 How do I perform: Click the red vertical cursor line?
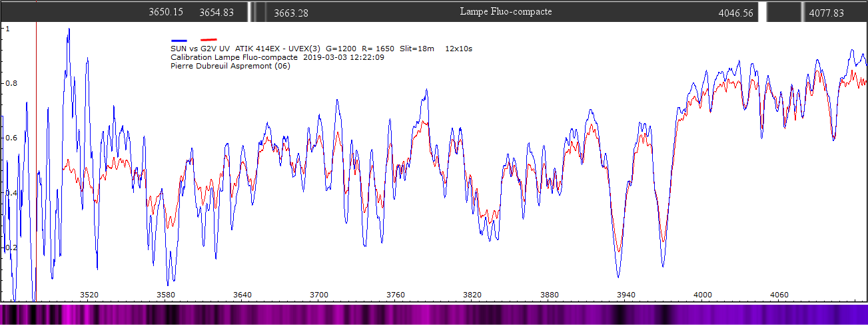(x=36, y=166)
